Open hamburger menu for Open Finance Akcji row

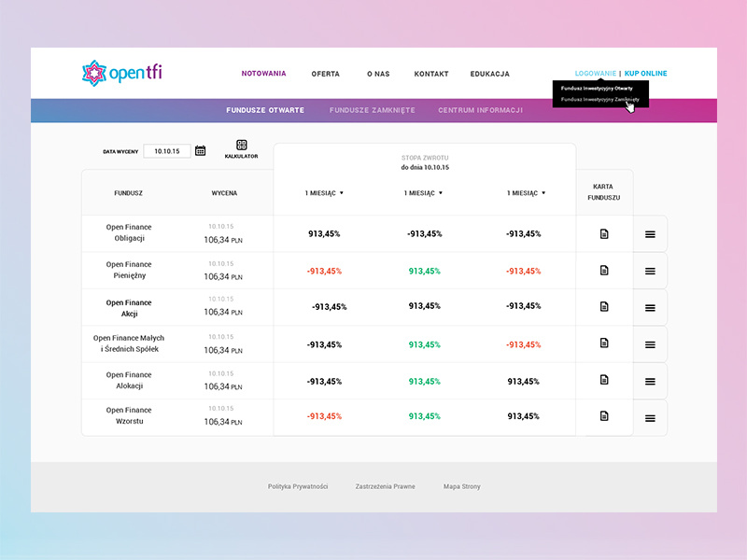pyautogui.click(x=650, y=308)
